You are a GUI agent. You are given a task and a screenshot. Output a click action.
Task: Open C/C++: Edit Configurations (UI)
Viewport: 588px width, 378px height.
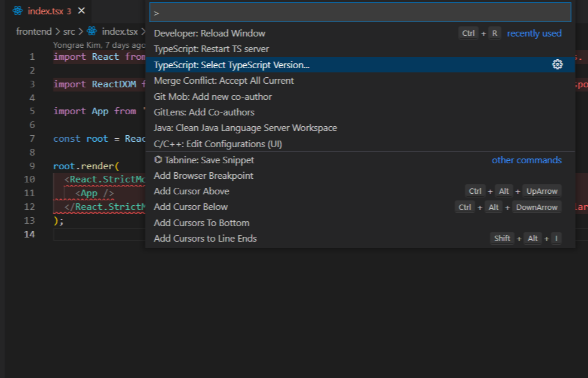click(360, 144)
